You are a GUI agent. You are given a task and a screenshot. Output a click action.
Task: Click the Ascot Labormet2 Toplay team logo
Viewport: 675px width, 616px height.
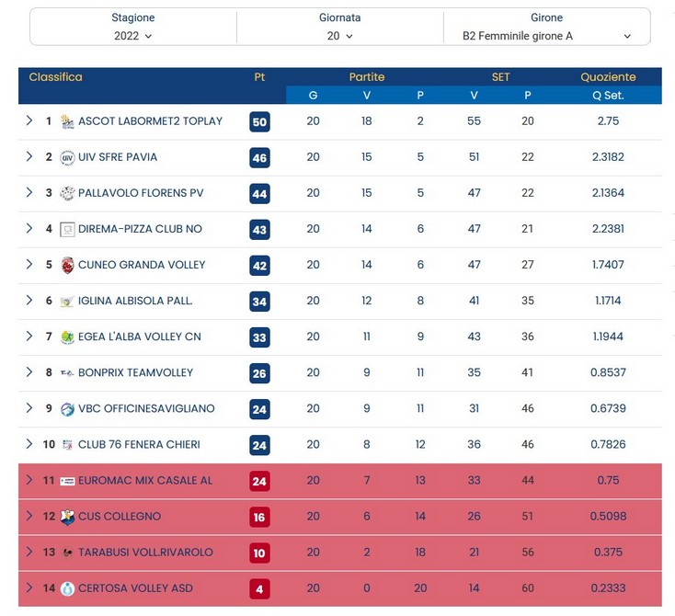[67, 122]
